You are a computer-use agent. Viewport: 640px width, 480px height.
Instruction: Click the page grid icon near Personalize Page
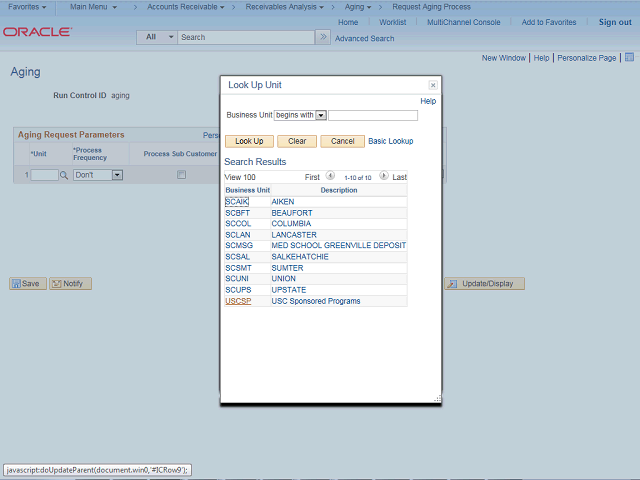[629, 57]
